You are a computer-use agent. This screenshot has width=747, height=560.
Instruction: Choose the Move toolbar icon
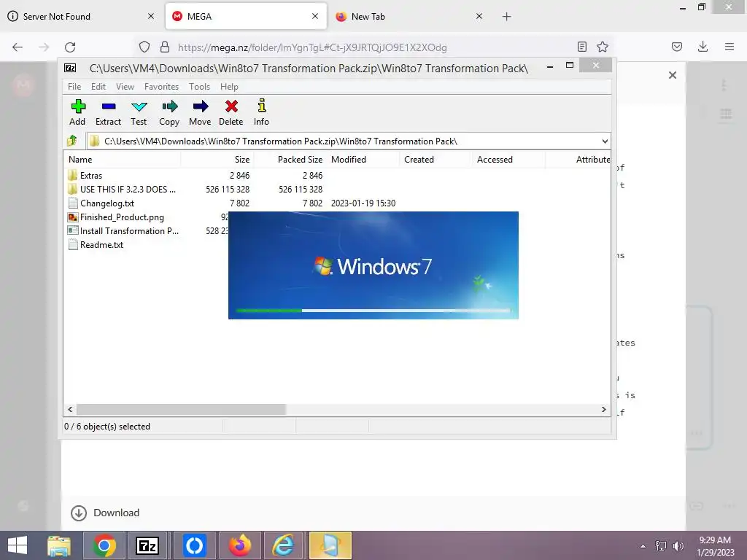point(200,112)
